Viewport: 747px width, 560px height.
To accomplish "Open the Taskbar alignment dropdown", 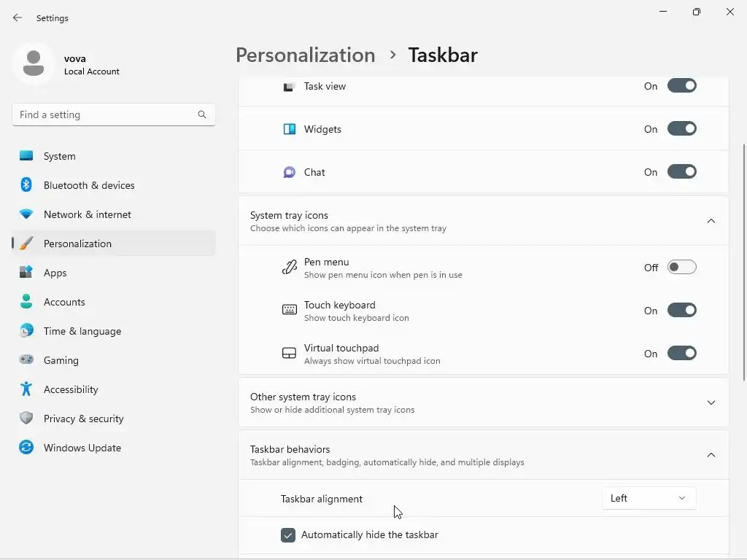I will (x=649, y=498).
